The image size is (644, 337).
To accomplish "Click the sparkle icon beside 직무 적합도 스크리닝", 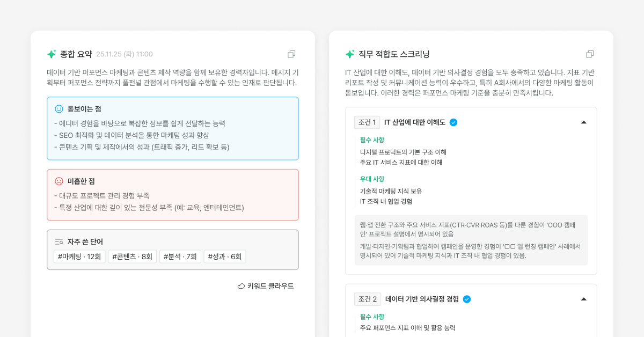I will pyautogui.click(x=349, y=54).
